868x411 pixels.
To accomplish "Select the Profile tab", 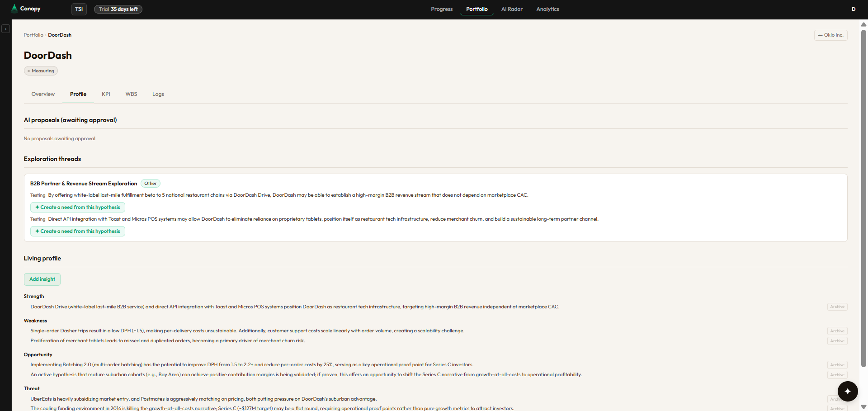I will 78,94.
